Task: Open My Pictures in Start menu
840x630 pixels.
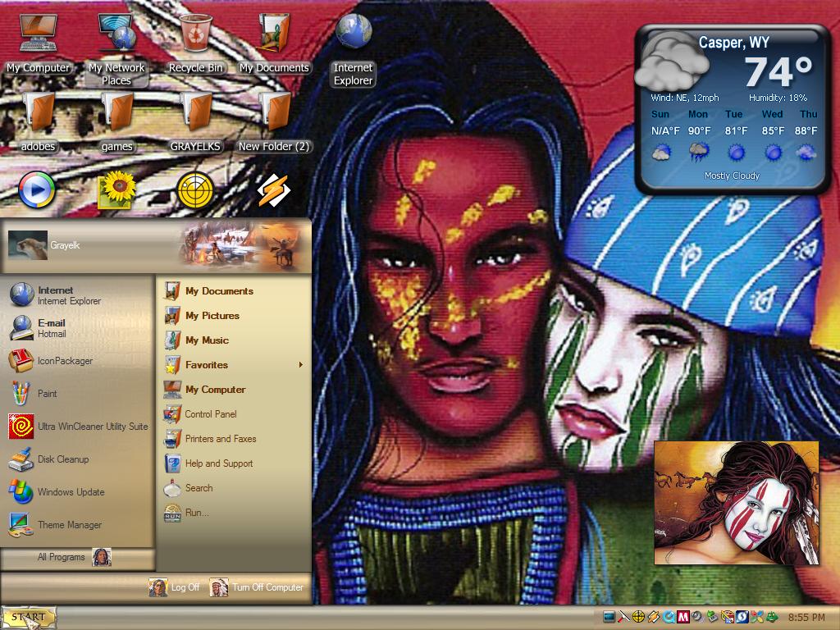Action: coord(234,316)
